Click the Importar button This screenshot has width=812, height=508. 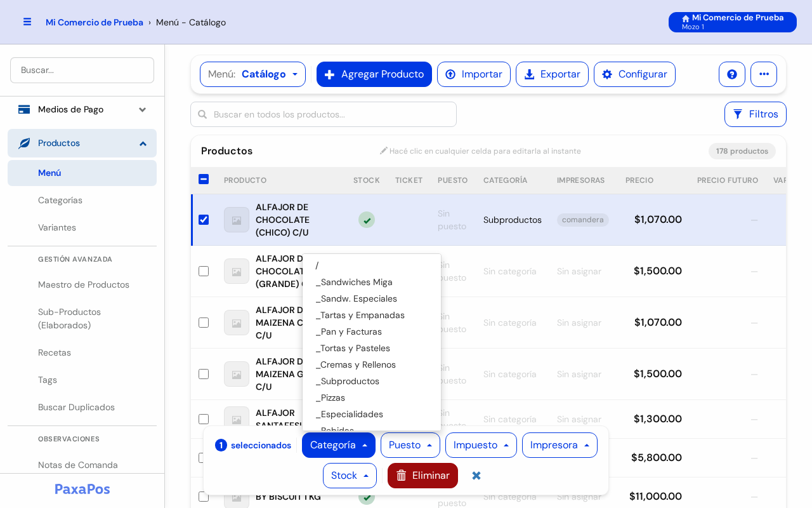click(474, 74)
